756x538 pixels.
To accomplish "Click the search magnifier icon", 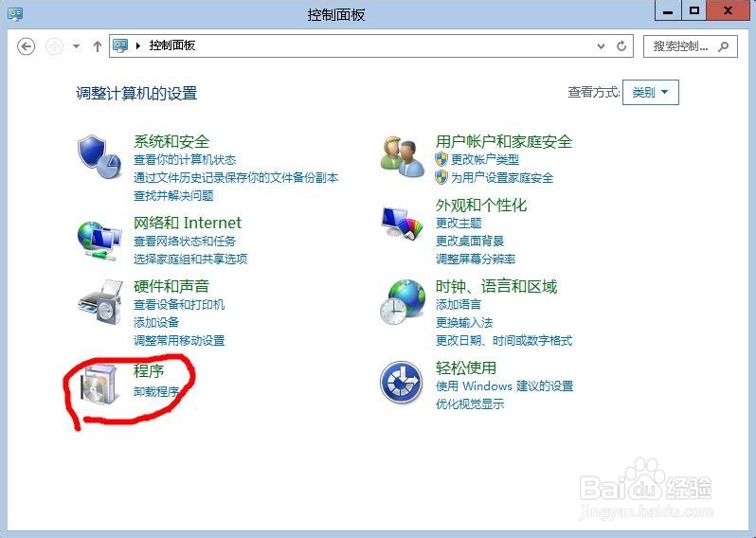I will [x=723, y=46].
